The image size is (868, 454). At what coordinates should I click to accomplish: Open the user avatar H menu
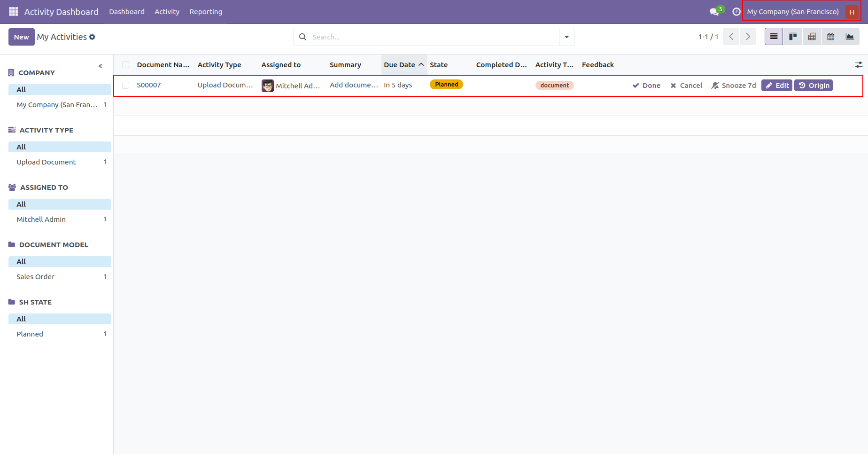(x=852, y=12)
